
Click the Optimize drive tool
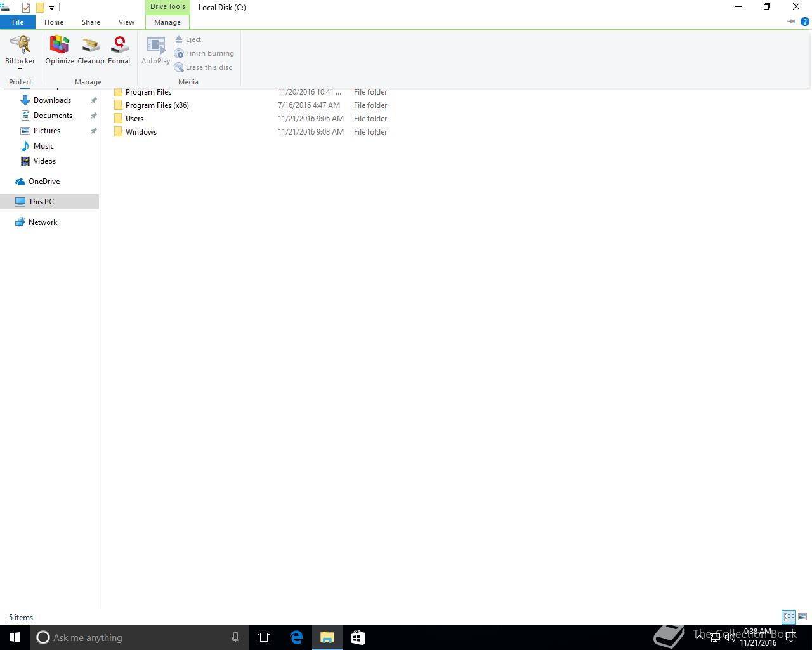coord(60,50)
